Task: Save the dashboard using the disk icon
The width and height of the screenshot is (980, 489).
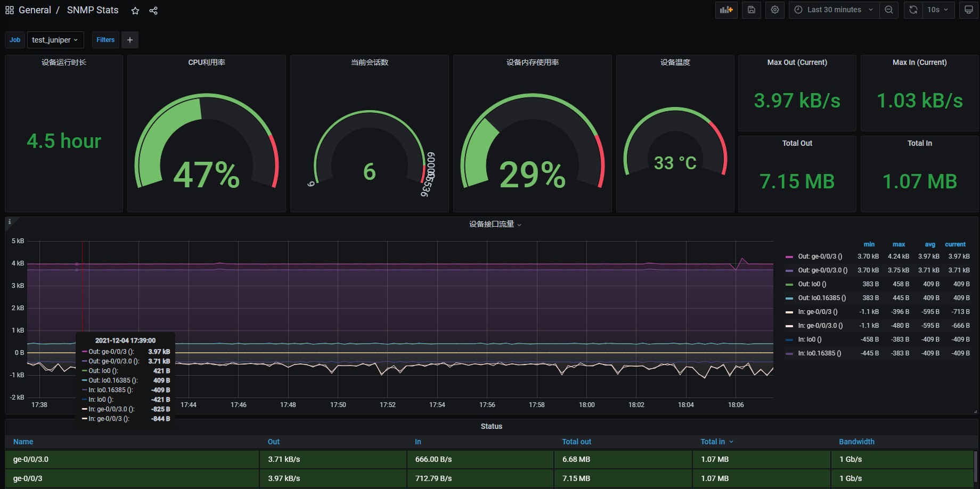Action: 751,10
